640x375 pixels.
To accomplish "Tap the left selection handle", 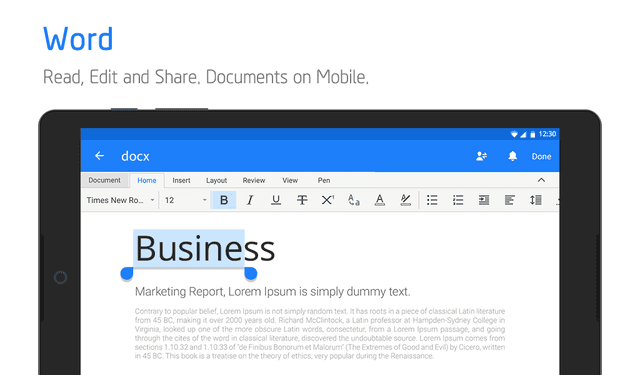I will click(127, 274).
